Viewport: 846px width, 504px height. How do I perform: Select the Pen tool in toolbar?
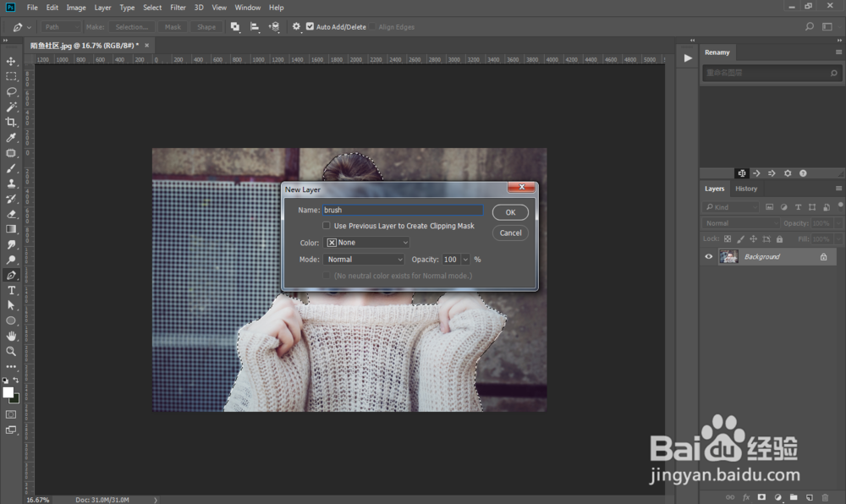click(11, 275)
